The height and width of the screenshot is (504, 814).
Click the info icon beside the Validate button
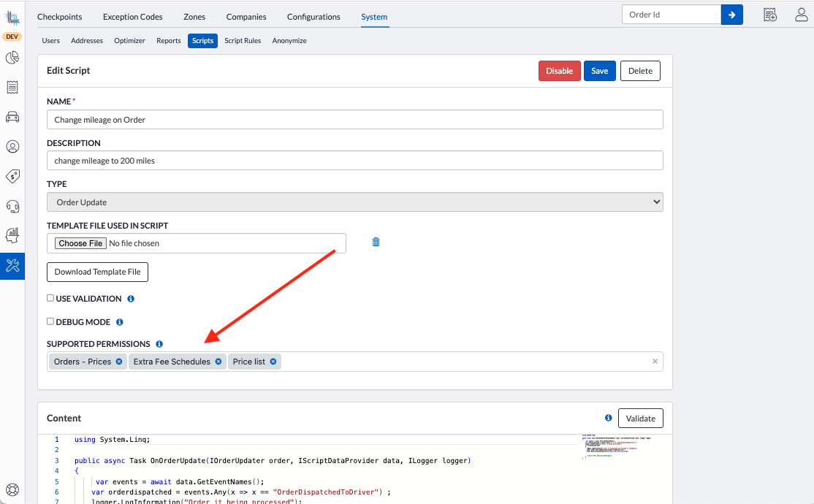point(609,418)
